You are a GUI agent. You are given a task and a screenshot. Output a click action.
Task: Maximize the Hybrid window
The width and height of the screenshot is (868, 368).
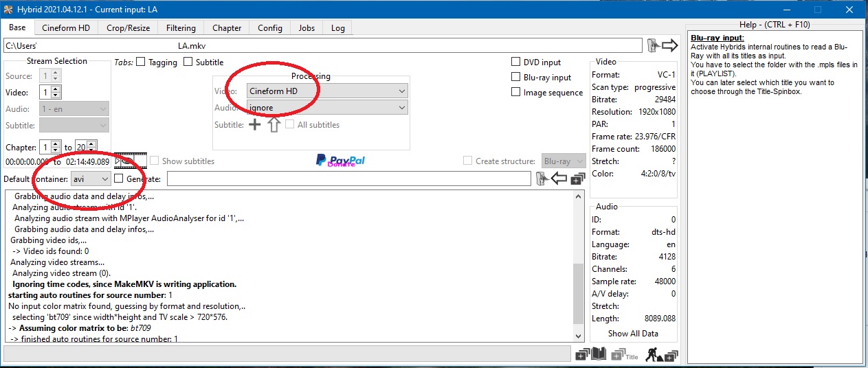817,9
